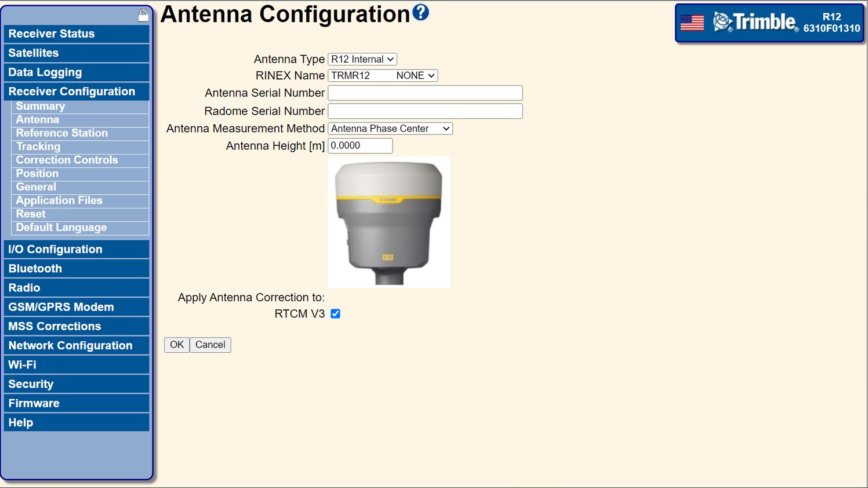Viewport: 868px width, 488px height.
Task: Select the Radome Serial Number text field
Action: pyautogui.click(x=424, y=111)
